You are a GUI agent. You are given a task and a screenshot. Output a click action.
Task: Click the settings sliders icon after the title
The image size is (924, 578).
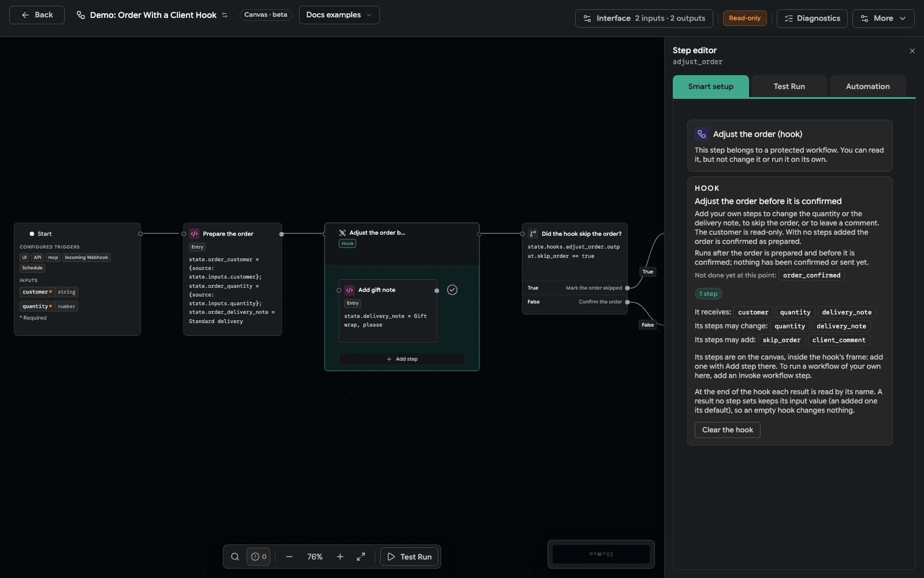(x=225, y=15)
